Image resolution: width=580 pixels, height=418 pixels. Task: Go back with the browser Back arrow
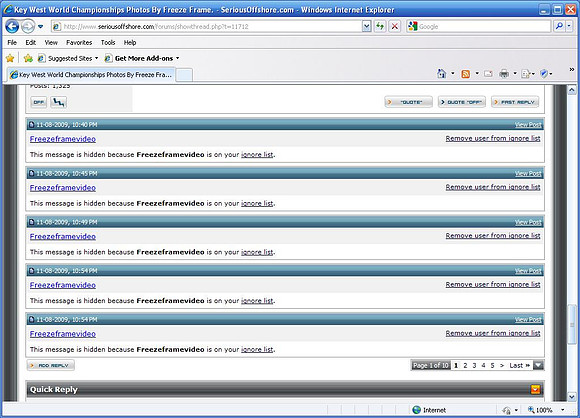point(12,26)
